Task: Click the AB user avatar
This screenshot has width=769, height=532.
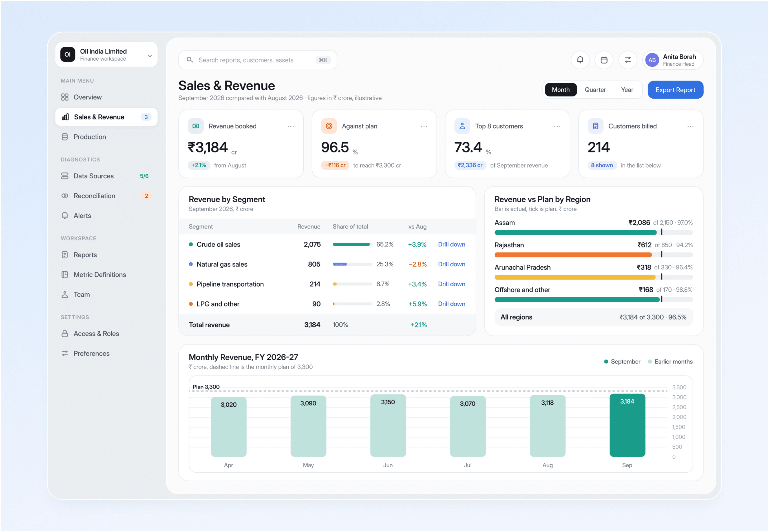Action: click(652, 60)
